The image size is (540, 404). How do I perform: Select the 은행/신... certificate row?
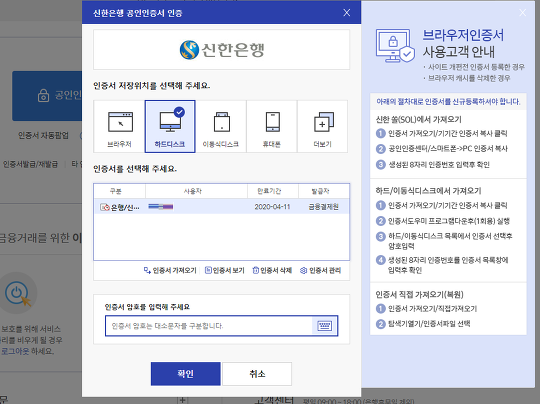[221, 207]
